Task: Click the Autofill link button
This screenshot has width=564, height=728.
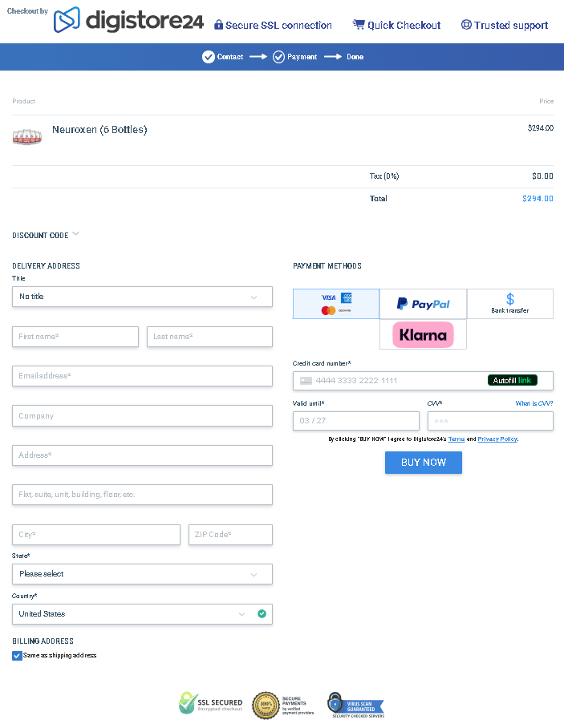Action: [x=513, y=380]
